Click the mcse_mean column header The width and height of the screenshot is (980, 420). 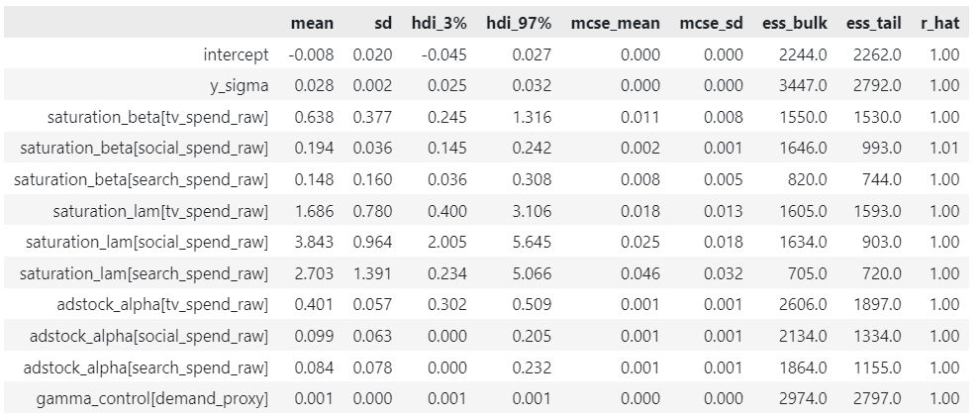pos(615,24)
